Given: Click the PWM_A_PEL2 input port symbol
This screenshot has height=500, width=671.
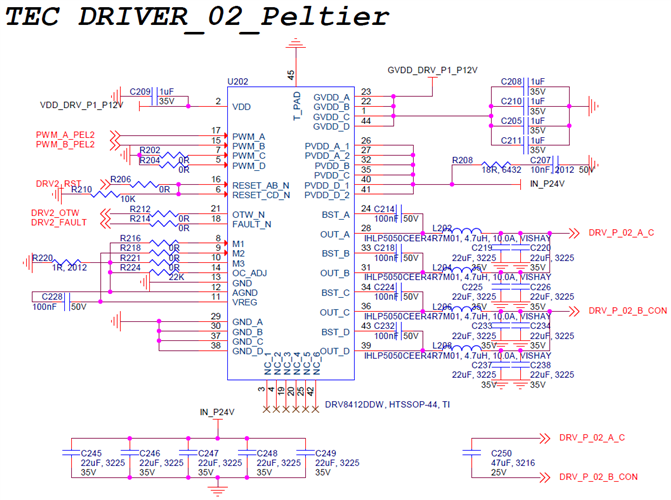Looking at the screenshot, I should (x=114, y=136).
